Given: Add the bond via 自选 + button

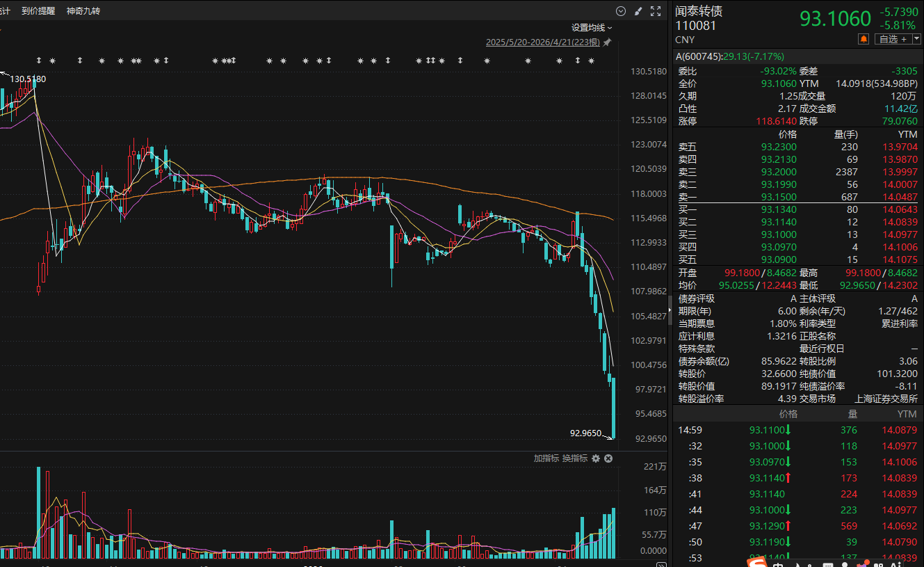Looking at the screenshot, I should tap(892, 40).
